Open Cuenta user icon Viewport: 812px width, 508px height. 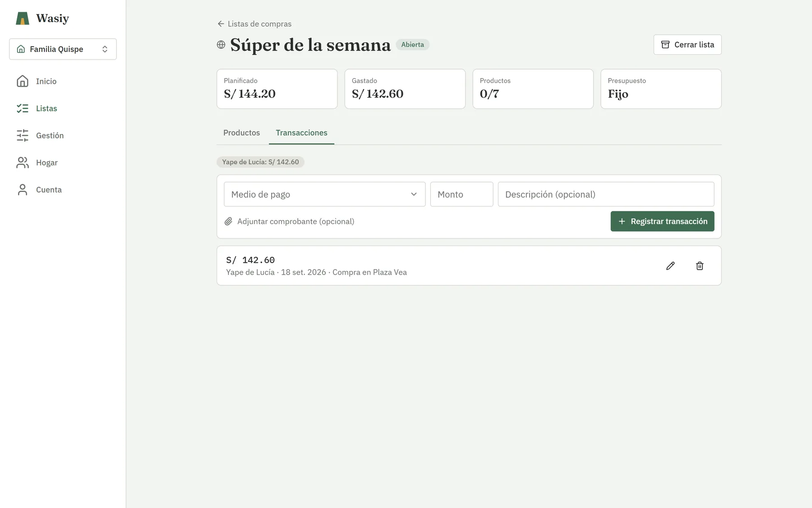point(23,190)
